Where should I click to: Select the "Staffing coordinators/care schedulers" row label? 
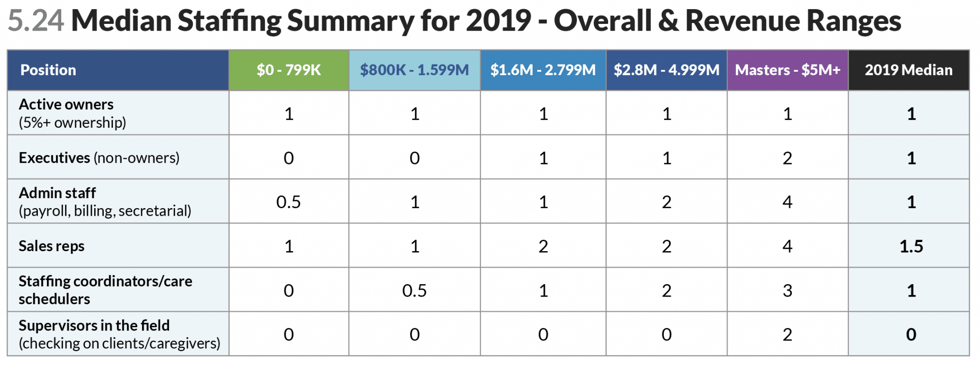point(105,290)
